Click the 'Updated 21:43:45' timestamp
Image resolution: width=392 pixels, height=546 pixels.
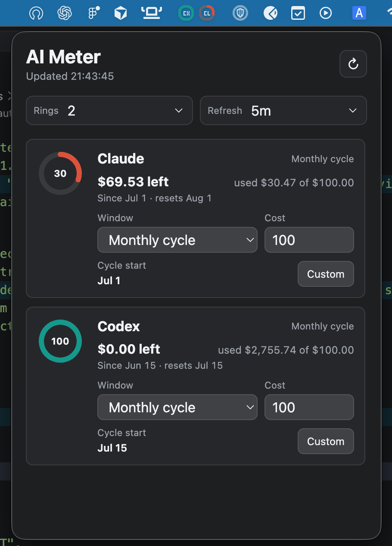tap(70, 76)
